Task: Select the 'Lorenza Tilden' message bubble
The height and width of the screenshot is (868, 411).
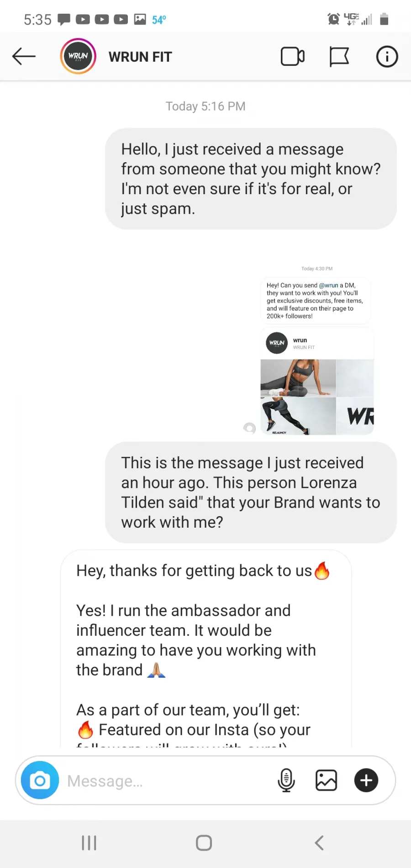Action: [x=251, y=492]
